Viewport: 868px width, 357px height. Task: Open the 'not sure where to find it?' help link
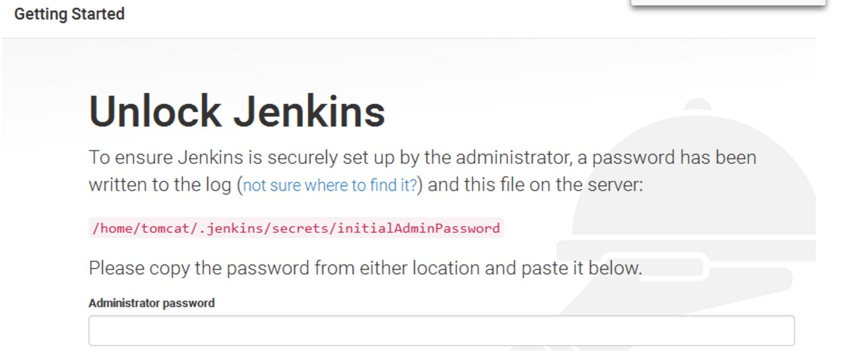pos(329,185)
